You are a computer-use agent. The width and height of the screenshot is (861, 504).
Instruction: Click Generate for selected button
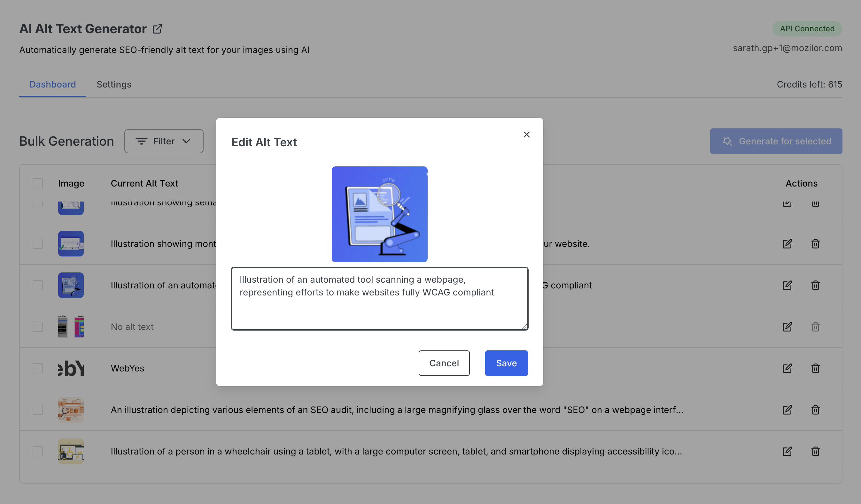(x=776, y=141)
